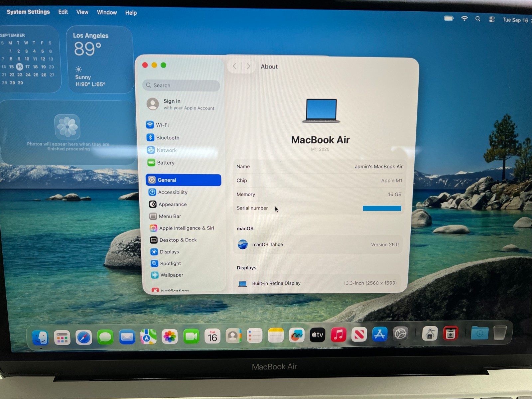The image size is (532, 399).
Task: Click the Search field in sidebar
Action: coord(182,85)
